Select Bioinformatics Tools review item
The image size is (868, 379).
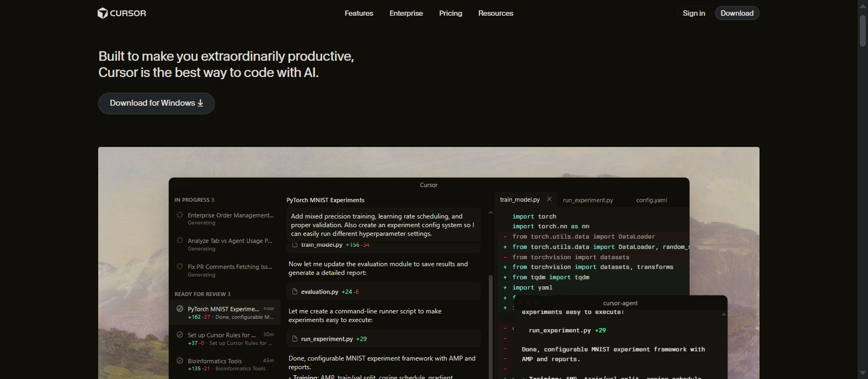[x=225, y=364]
